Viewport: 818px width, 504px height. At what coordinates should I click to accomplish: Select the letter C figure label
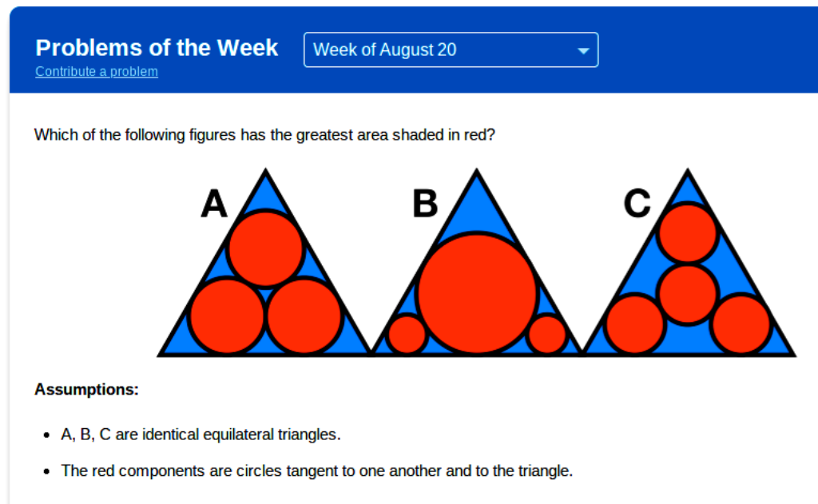pos(637,204)
